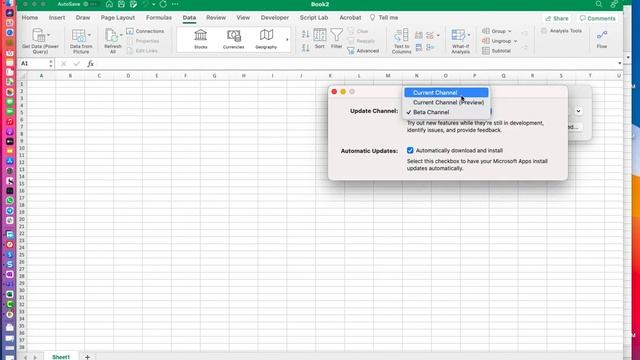Open the Insert ribbon tab

coord(57,18)
